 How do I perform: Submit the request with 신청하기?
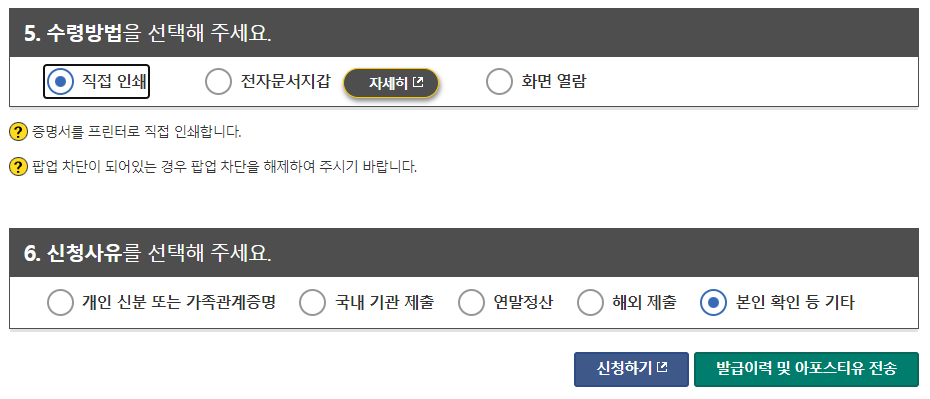[x=631, y=369]
